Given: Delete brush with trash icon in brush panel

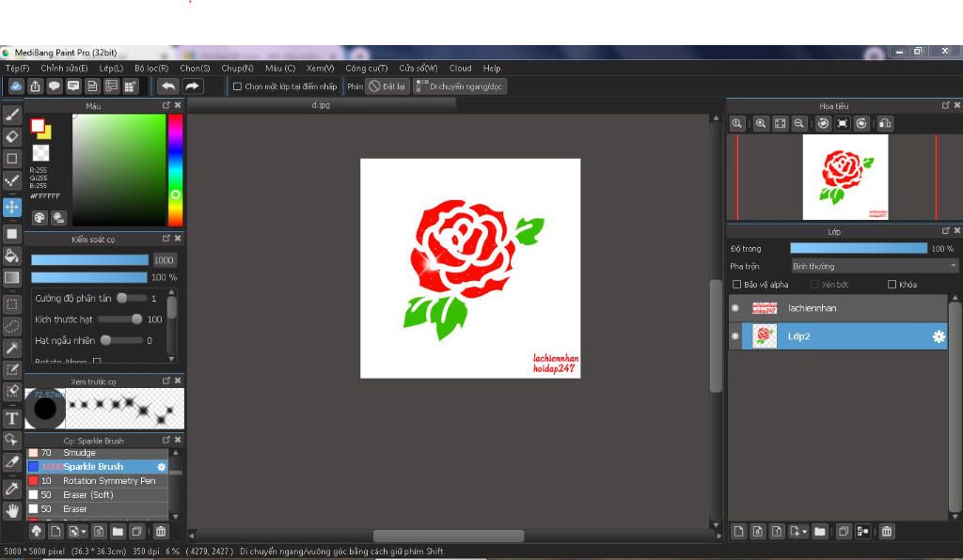Looking at the screenshot, I should pyautogui.click(x=160, y=531).
